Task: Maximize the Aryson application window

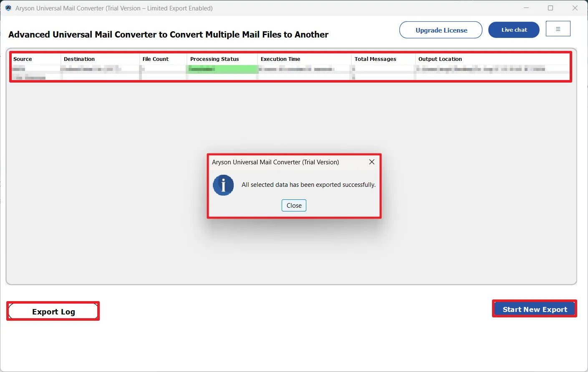Action: pyautogui.click(x=550, y=8)
